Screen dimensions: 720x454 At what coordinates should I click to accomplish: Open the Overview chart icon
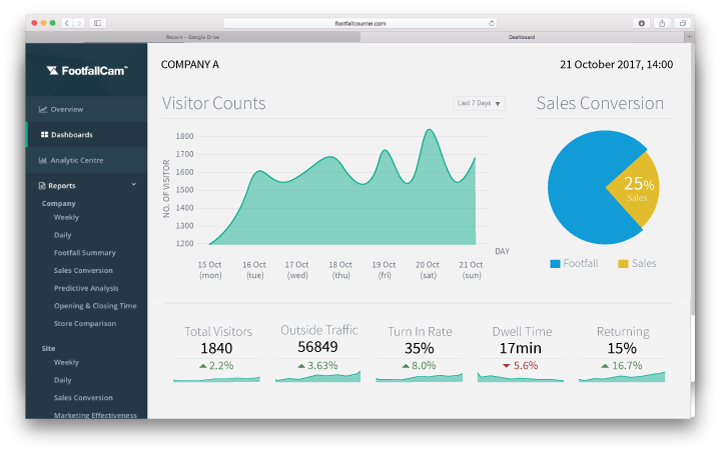click(43, 109)
